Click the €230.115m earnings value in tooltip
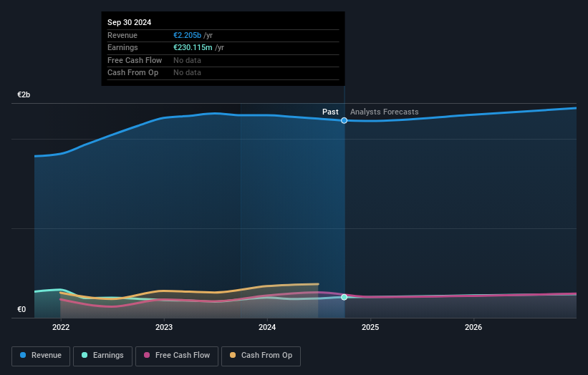This screenshot has width=588, height=375. point(193,47)
